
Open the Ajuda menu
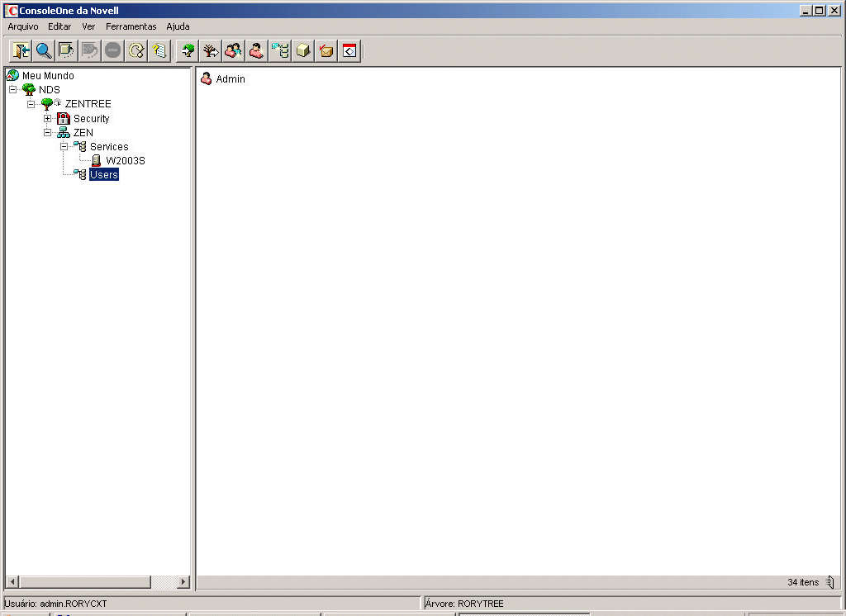[178, 26]
